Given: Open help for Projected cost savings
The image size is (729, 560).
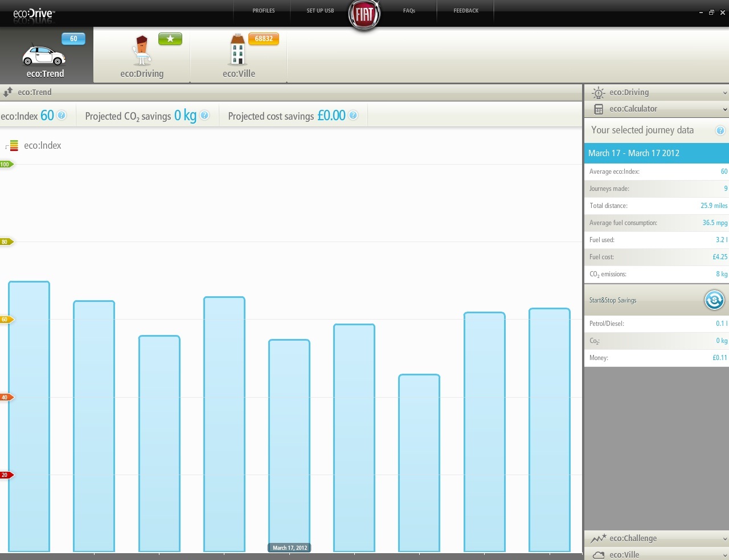Looking at the screenshot, I should click(x=353, y=116).
